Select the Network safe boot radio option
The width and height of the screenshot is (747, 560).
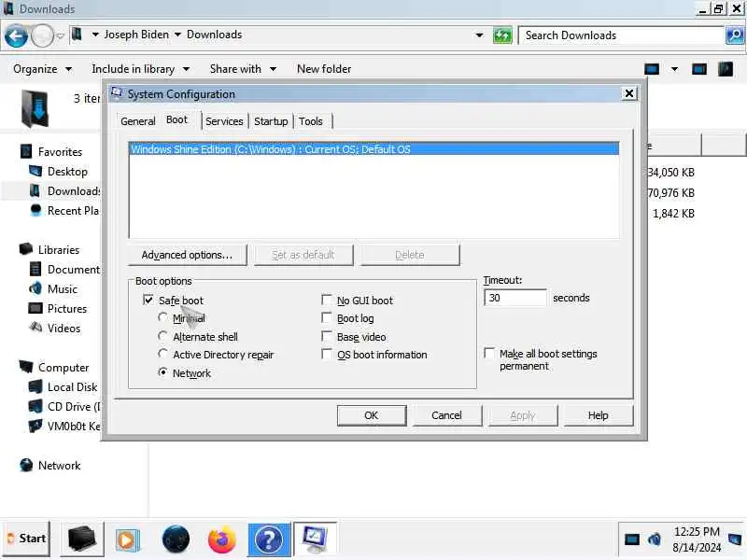(x=162, y=372)
